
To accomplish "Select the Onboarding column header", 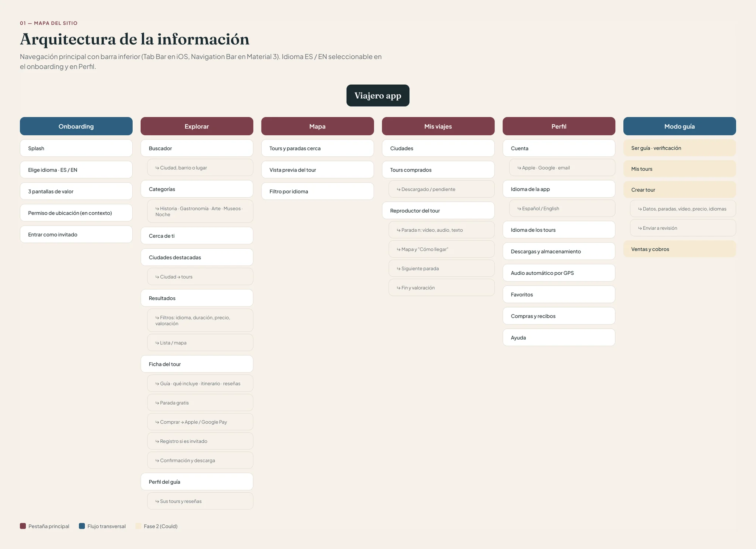I will coord(76,126).
